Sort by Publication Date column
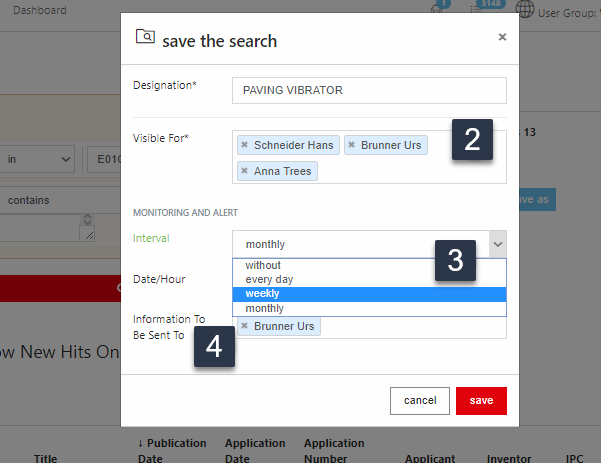This screenshot has height=463, width=601. (171, 449)
